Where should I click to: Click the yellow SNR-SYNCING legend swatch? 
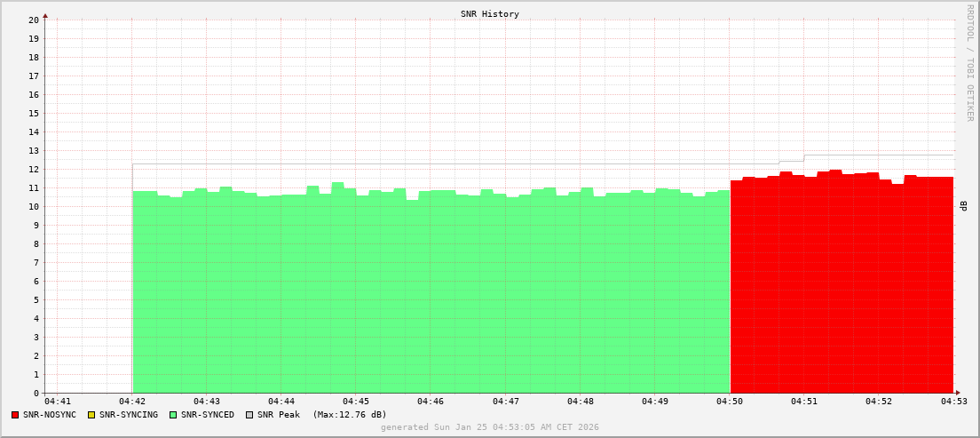click(91, 415)
